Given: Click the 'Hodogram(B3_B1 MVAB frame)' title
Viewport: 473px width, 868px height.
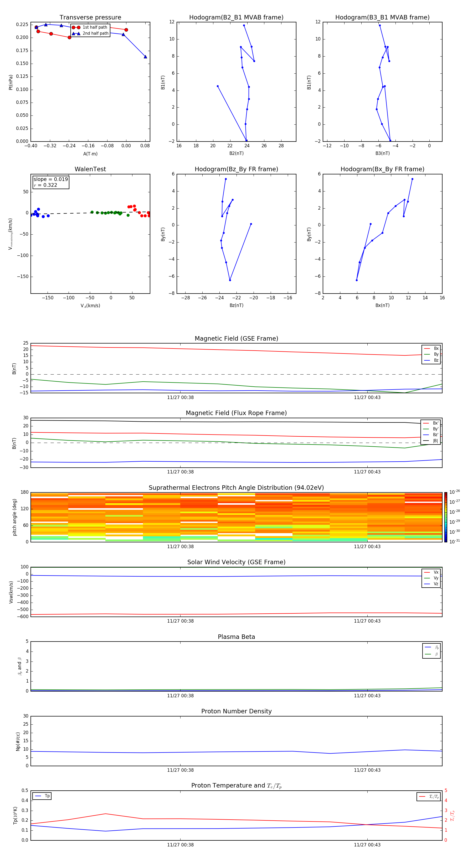Looking at the screenshot, I should pyautogui.click(x=382, y=18).
